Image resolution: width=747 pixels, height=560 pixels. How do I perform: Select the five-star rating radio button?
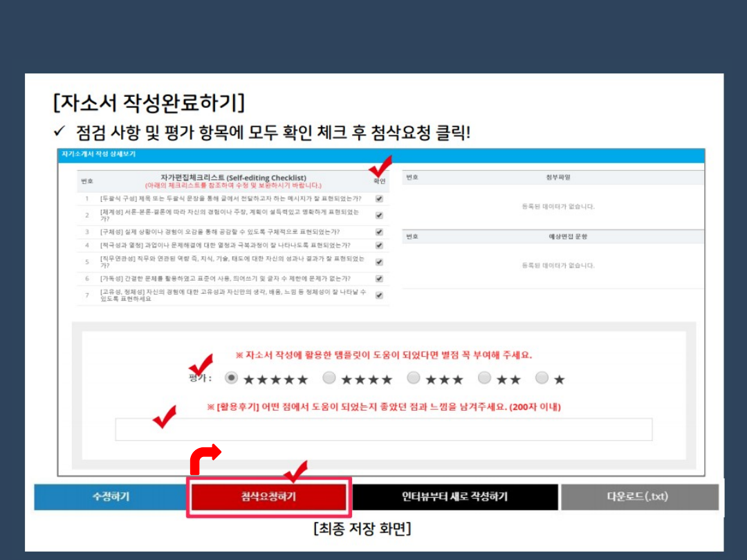(232, 378)
